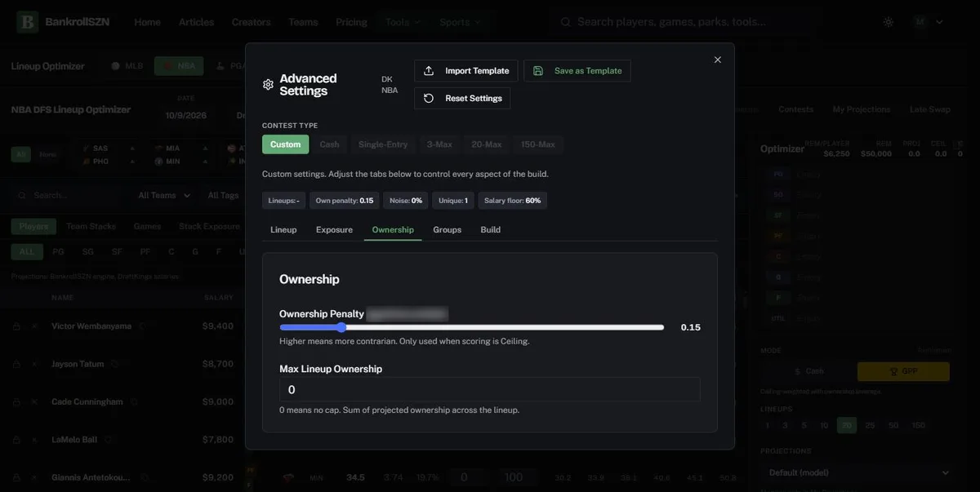Click the info icon beside Jayson Tatum
Screen dimensions: 980x492
pos(114,364)
